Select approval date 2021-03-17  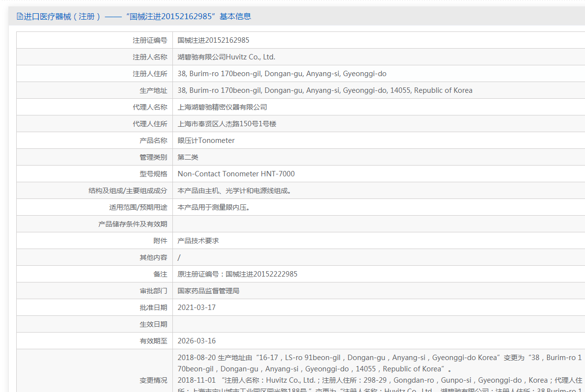coord(196,308)
